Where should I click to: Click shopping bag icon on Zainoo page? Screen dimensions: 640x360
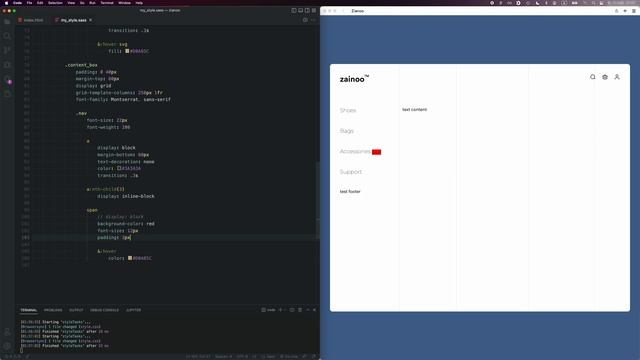pyautogui.click(x=605, y=77)
